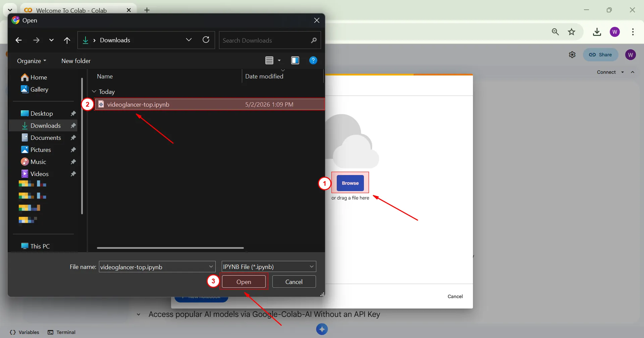Go up one folder level
This screenshot has width=644, height=338.
[x=67, y=40]
